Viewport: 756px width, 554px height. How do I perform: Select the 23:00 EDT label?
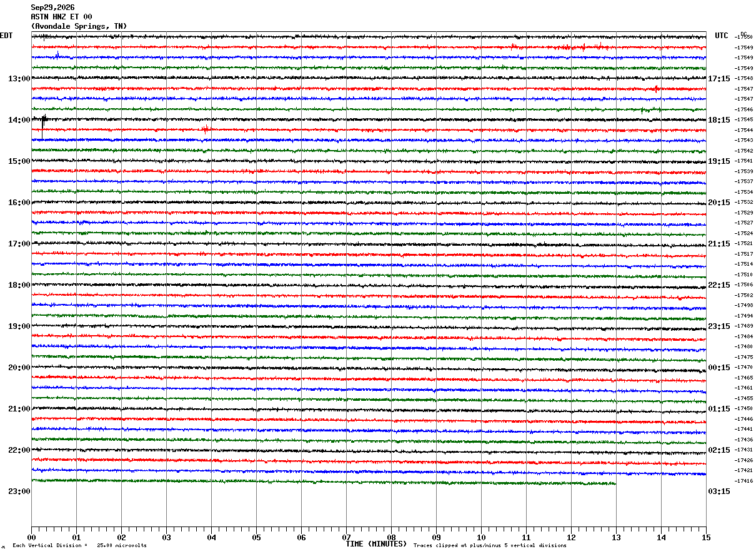(x=19, y=491)
